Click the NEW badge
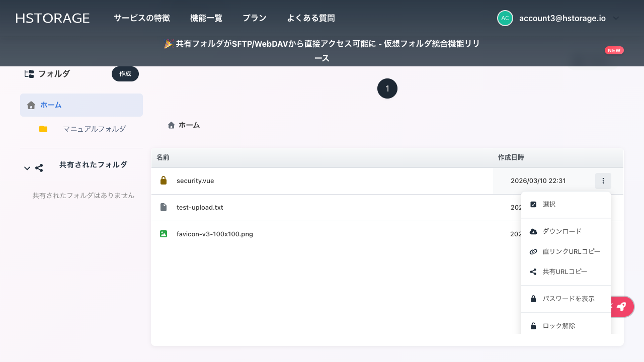This screenshot has width=644, height=362. 614,50
